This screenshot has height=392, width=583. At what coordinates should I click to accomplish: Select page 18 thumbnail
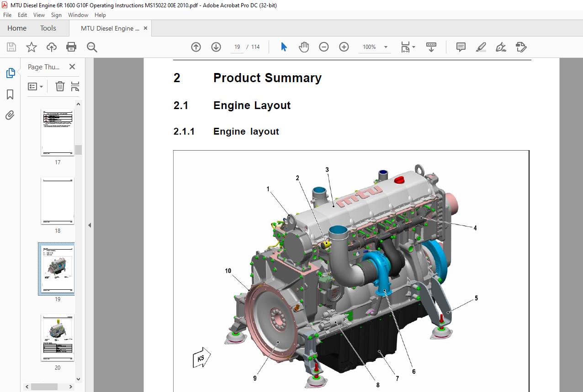(58, 201)
